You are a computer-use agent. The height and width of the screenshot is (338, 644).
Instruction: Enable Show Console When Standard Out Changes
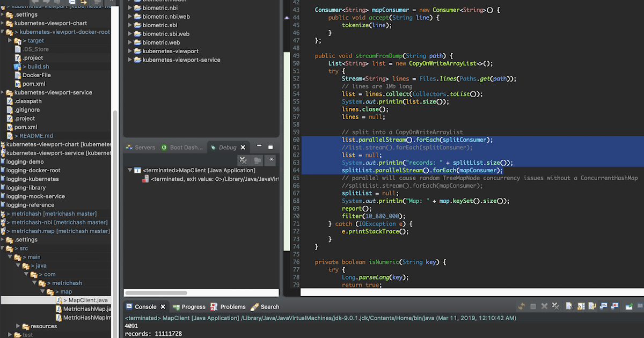coord(604,306)
